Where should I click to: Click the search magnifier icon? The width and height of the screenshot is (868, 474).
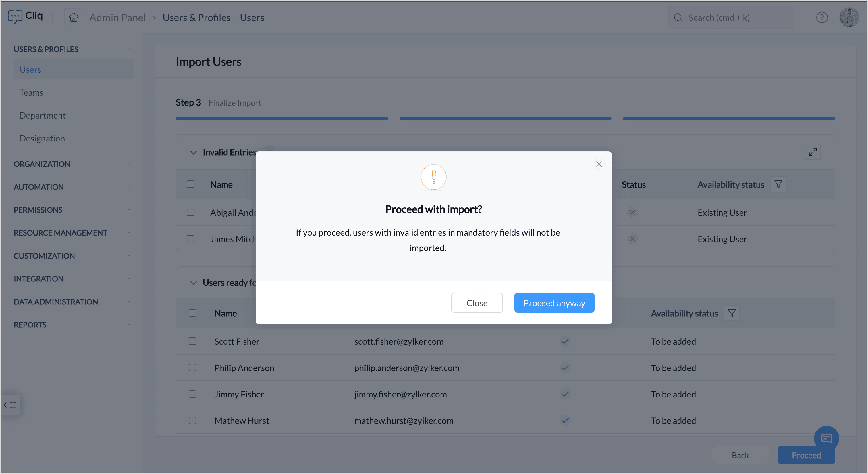pyautogui.click(x=678, y=18)
